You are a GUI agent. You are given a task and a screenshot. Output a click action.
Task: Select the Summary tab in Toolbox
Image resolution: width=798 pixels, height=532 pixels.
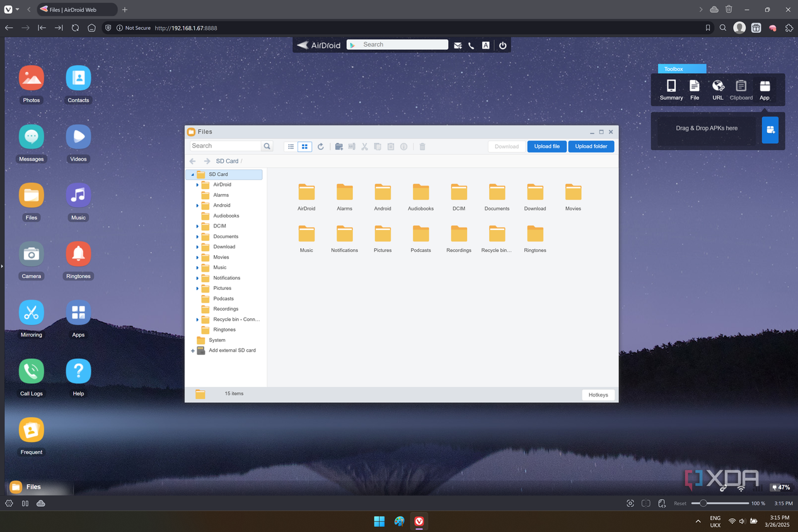[671, 90]
